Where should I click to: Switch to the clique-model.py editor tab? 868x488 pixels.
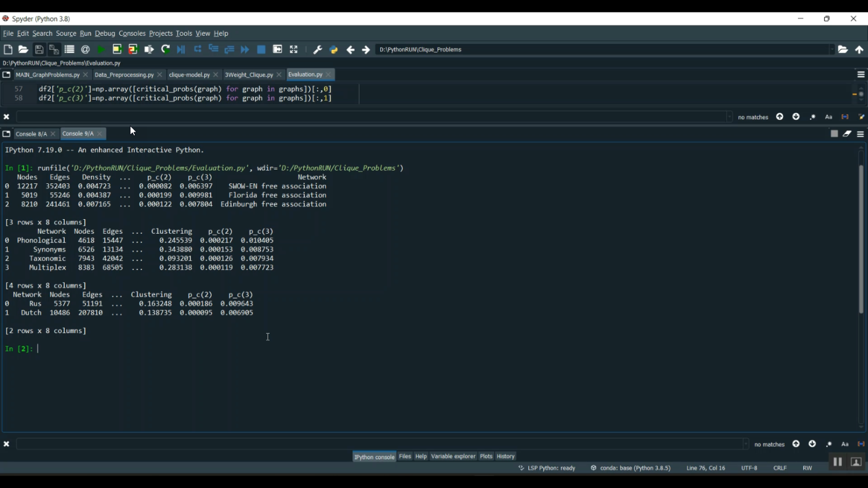(189, 75)
